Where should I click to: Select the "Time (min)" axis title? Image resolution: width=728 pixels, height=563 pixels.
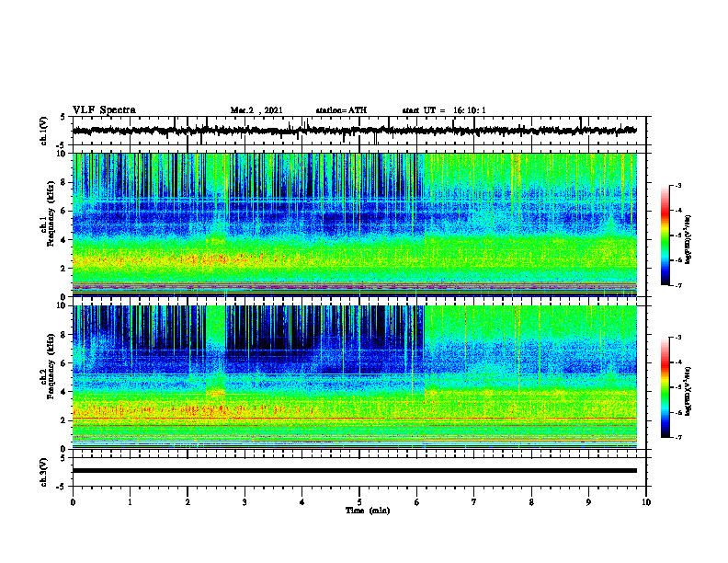click(368, 511)
